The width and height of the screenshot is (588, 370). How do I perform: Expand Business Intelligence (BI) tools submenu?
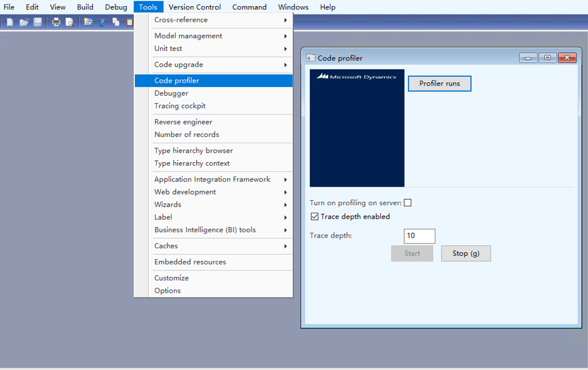213,229
